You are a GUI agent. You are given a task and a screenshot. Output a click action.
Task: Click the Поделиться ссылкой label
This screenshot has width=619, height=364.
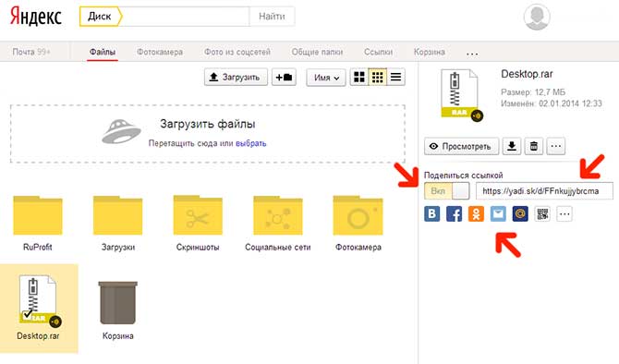coord(463,176)
